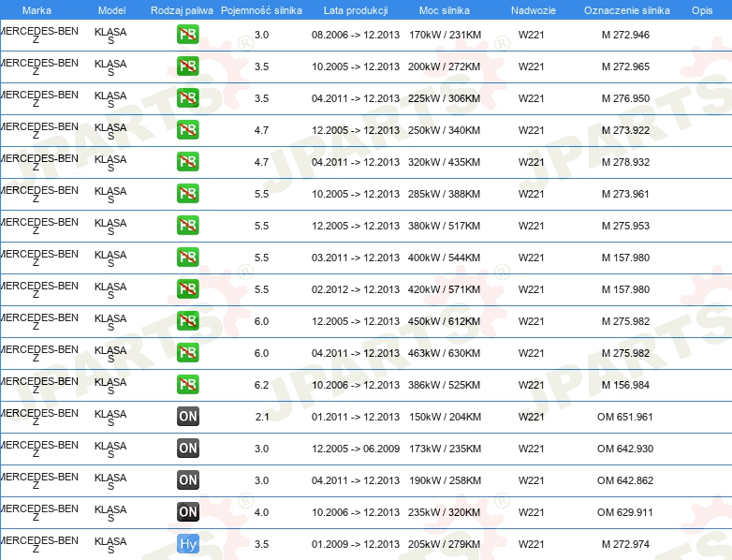Click the Oznaczenie silnika column header
732x560 pixels.
point(627,10)
